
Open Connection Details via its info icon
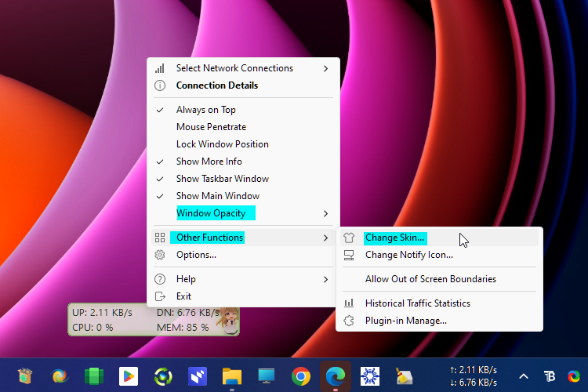coord(160,85)
